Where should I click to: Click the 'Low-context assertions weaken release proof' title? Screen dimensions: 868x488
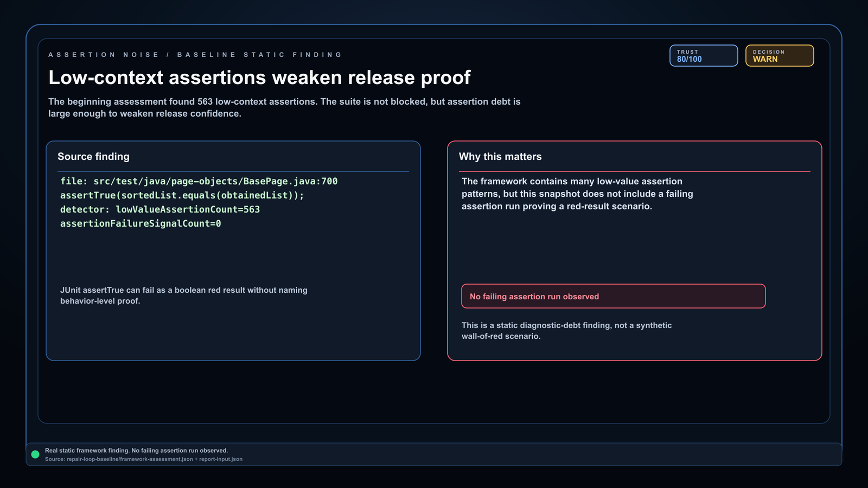click(259, 78)
